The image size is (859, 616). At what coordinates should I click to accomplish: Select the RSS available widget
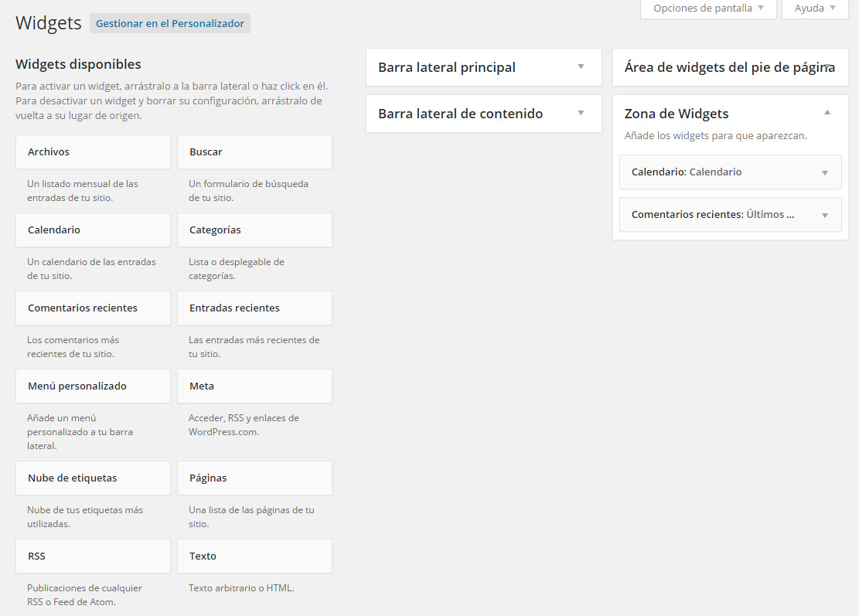[93, 556]
